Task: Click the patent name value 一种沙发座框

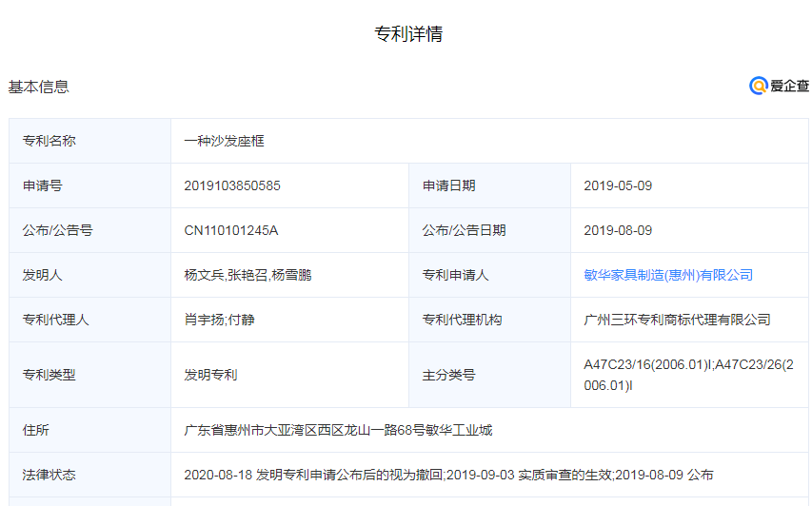Action: tap(224, 141)
